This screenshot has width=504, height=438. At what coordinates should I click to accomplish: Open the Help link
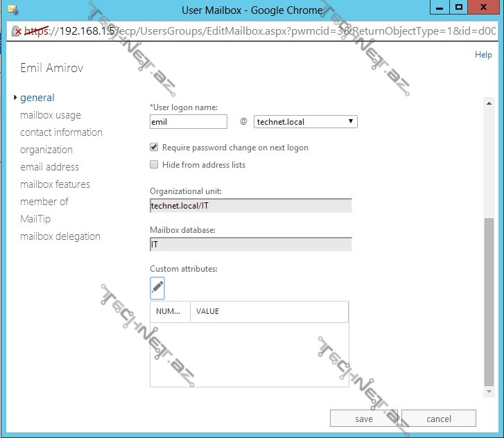tap(483, 55)
